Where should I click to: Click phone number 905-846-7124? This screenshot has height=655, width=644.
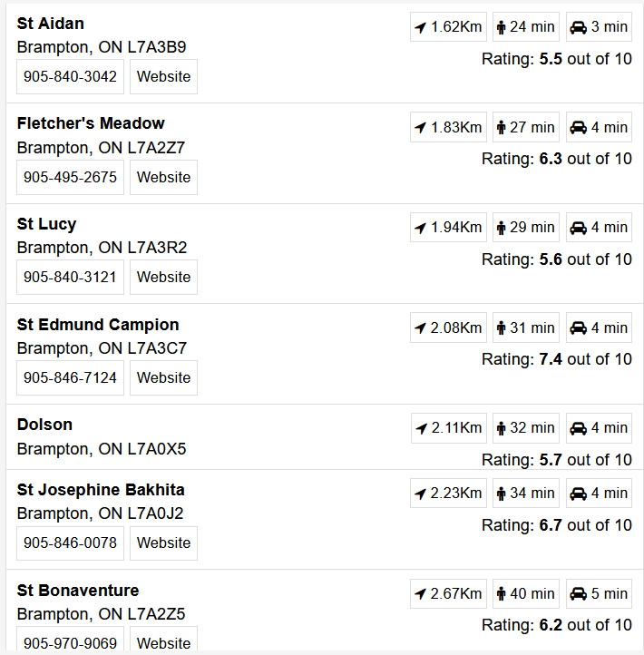coord(70,377)
